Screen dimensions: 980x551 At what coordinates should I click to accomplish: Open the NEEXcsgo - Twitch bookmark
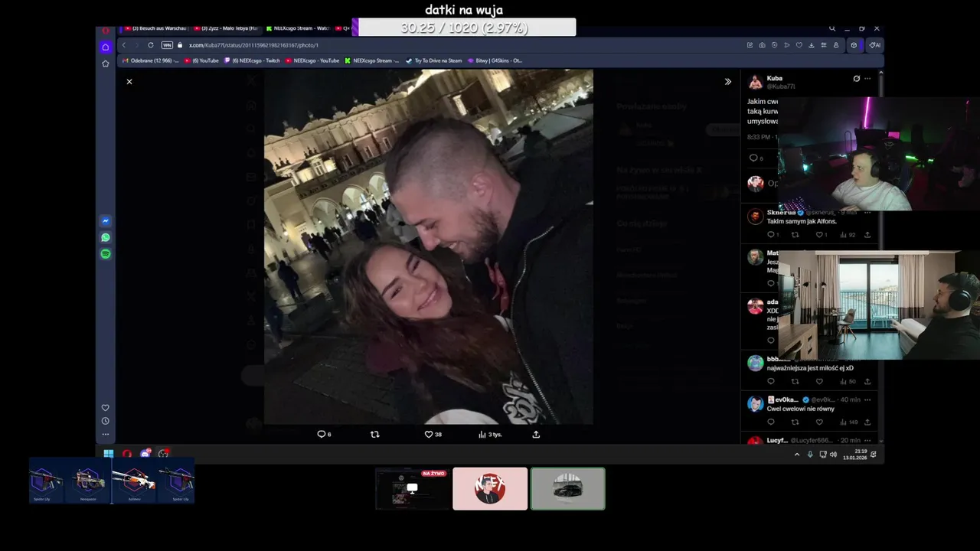[251, 60]
